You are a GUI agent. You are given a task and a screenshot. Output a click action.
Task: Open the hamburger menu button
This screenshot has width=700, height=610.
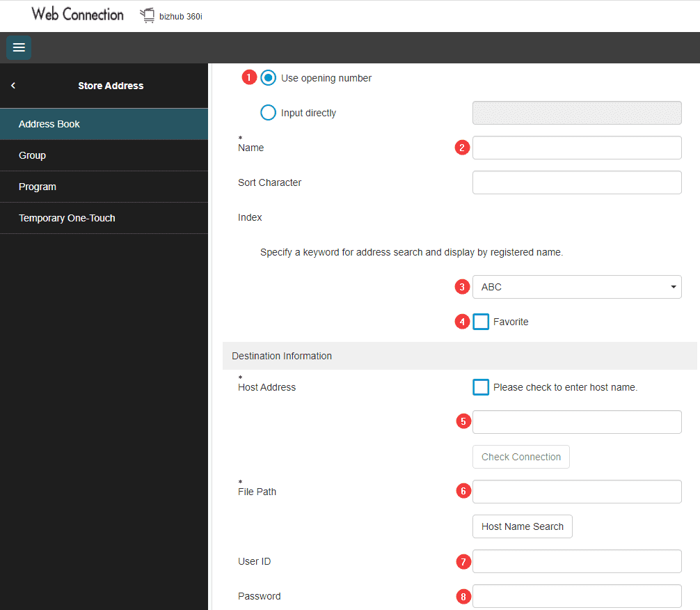point(19,47)
